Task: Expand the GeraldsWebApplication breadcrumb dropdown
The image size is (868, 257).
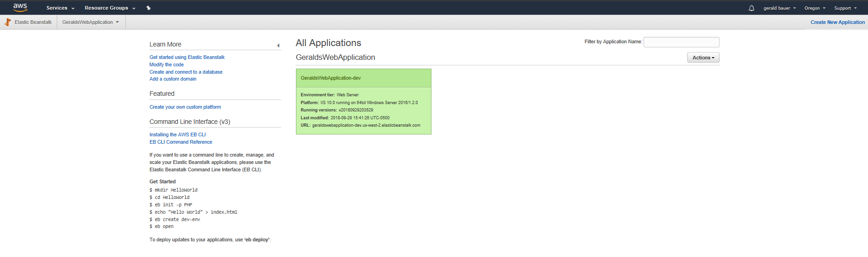Action: click(91, 22)
